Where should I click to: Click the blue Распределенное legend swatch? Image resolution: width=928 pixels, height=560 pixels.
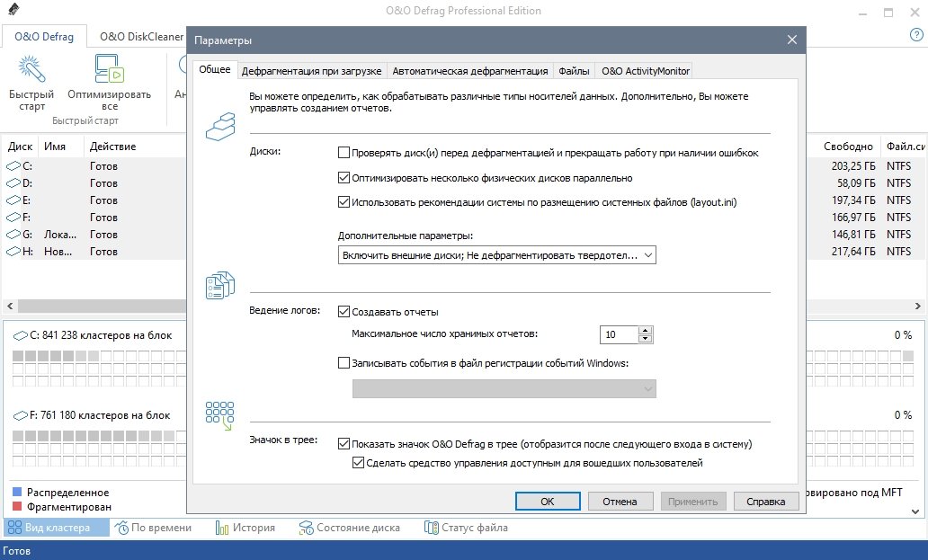tap(17, 493)
